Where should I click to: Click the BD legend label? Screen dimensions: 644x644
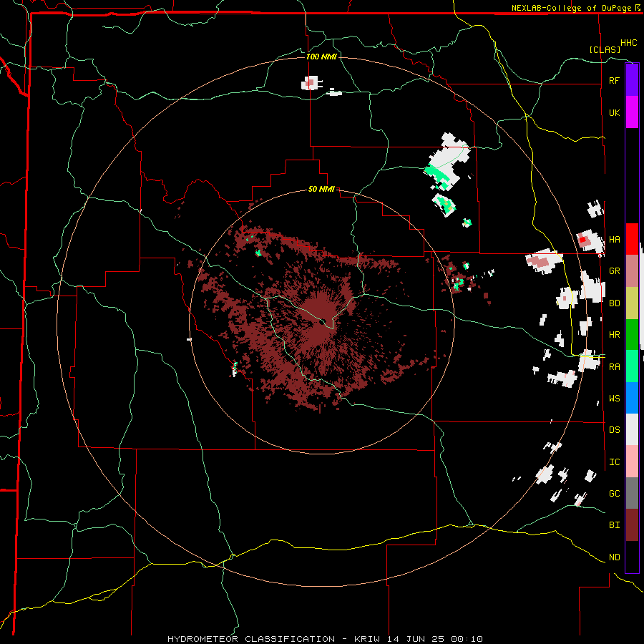tap(614, 303)
